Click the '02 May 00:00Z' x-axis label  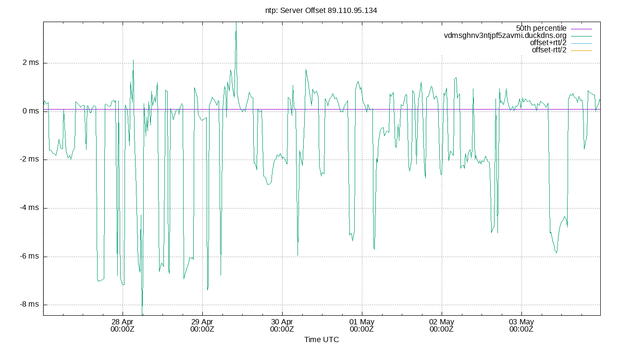coord(442,325)
